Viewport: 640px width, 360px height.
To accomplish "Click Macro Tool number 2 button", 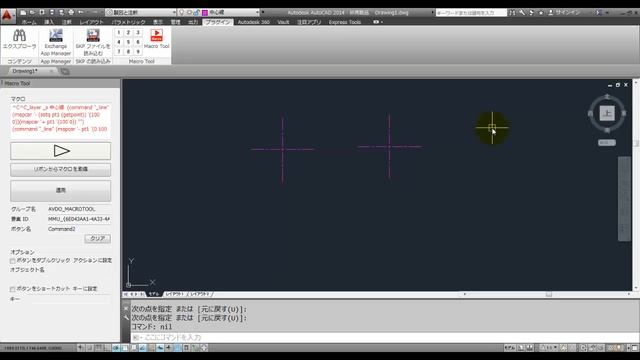I will point(128,33).
